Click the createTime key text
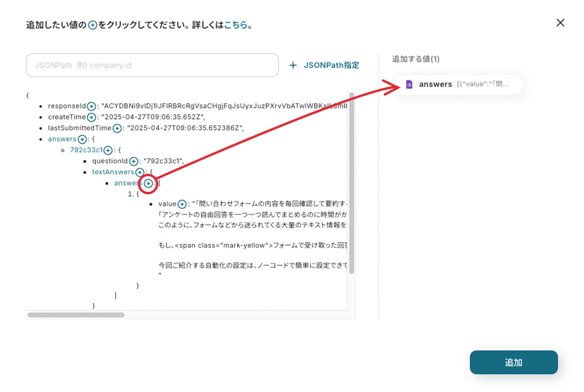Image resolution: width=584 pixels, height=392 pixels. click(67, 117)
